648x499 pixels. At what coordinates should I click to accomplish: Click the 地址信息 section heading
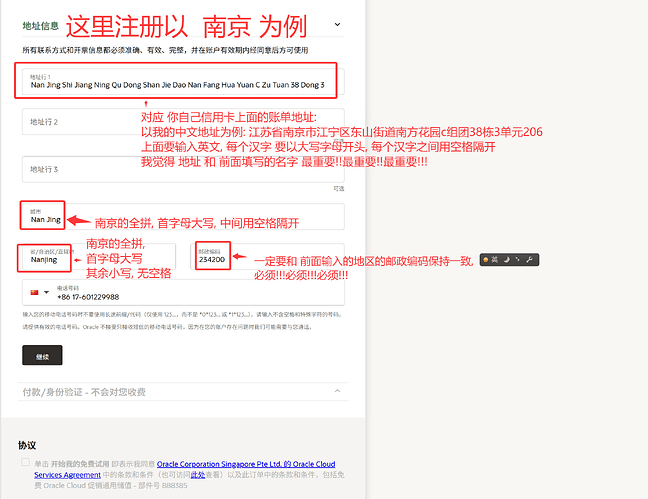click(x=40, y=26)
